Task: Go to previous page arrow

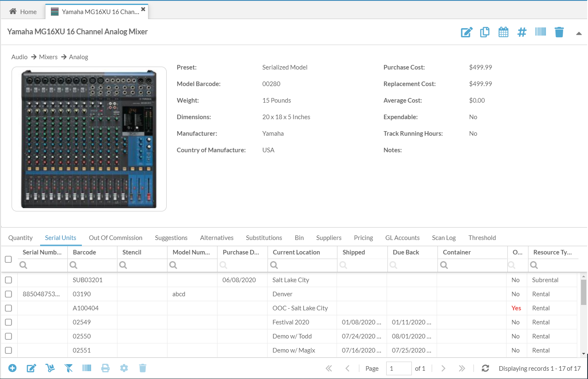Action: point(347,368)
